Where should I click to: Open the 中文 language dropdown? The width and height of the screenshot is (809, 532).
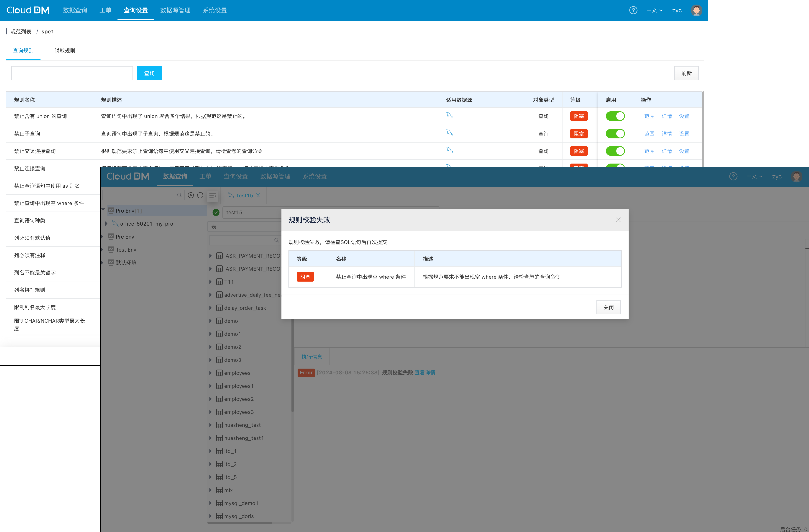(x=654, y=10)
